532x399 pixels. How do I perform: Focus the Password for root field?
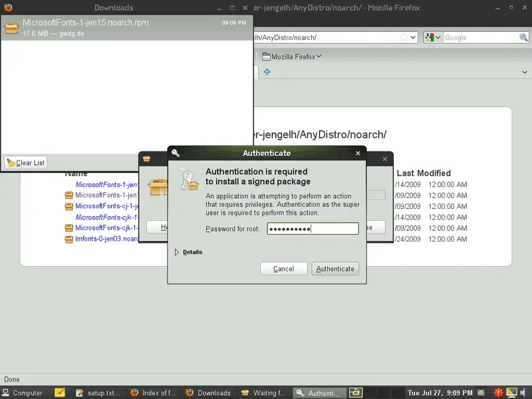tap(313, 229)
